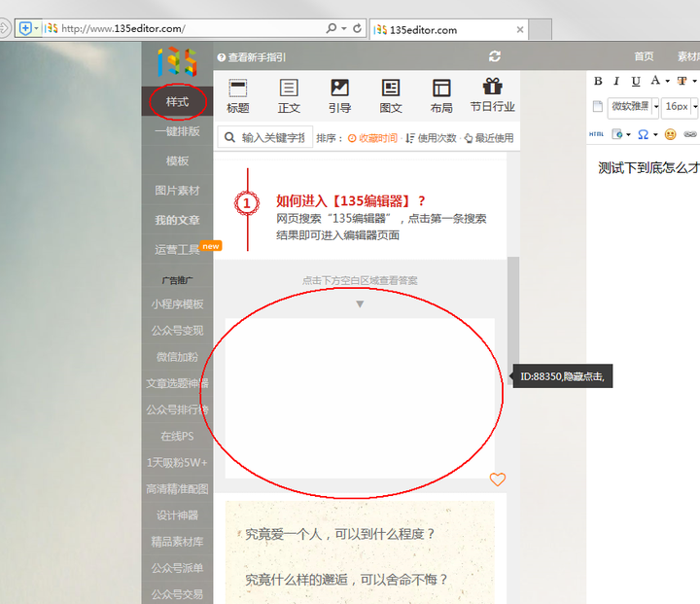The image size is (700, 604).
Task: Click the down triangle above hidden answer
Action: click(360, 304)
